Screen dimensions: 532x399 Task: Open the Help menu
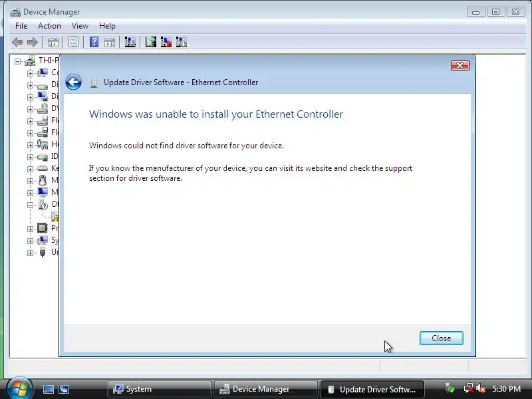coord(107,26)
